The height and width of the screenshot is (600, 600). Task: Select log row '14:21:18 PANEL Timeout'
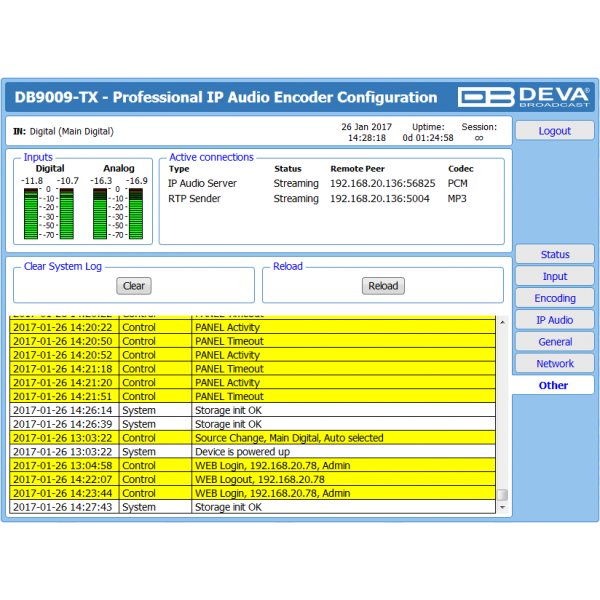253,369
